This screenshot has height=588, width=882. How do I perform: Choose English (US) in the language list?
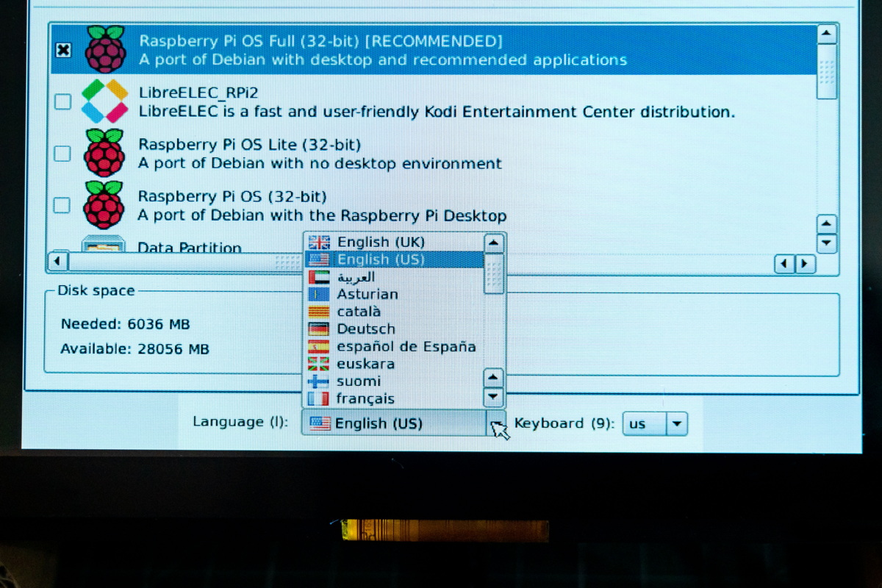click(x=394, y=259)
